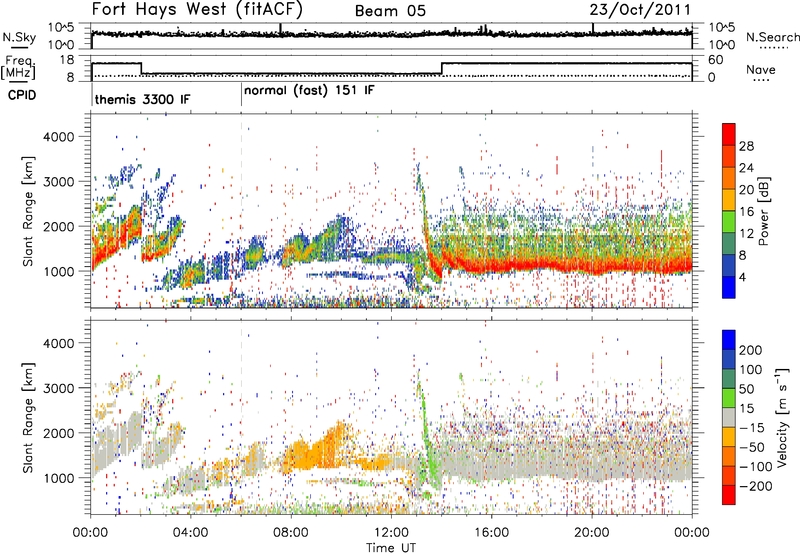This screenshot has height=554, width=800.
Task: Click the '60' Nave axis value
Action: coord(716,60)
